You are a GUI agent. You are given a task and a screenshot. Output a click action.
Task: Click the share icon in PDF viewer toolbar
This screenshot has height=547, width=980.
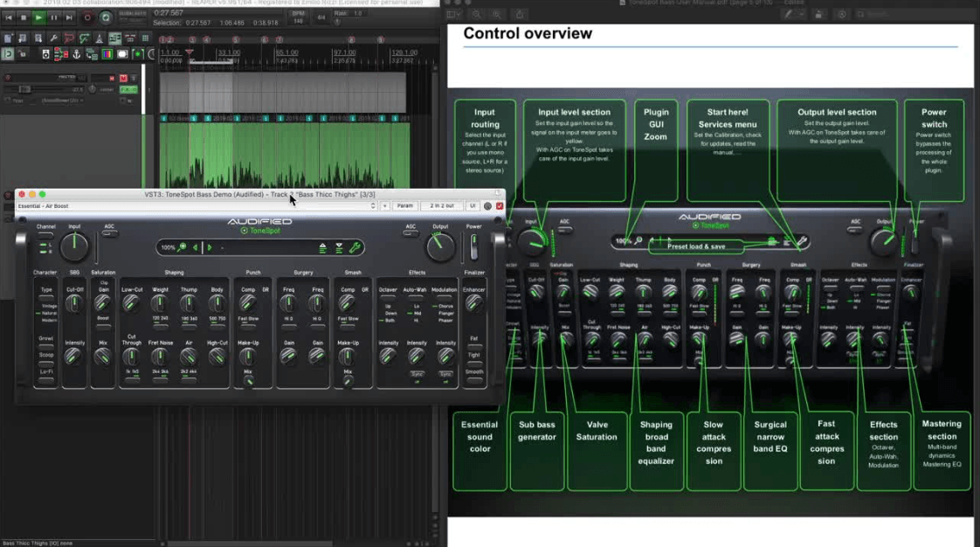(x=520, y=14)
